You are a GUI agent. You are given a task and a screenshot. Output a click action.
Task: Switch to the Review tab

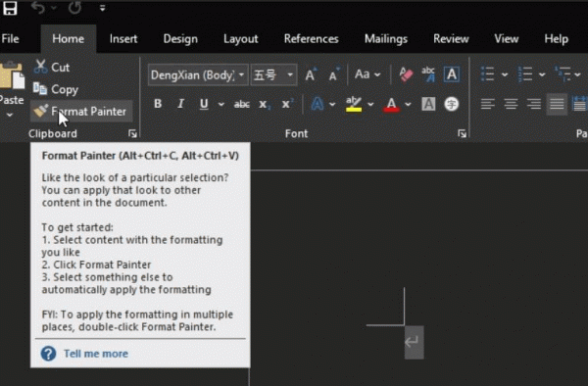(x=451, y=39)
